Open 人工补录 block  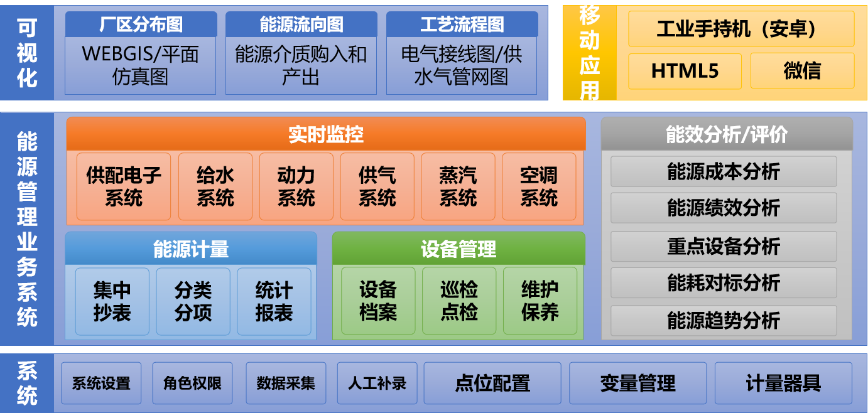pos(377,383)
